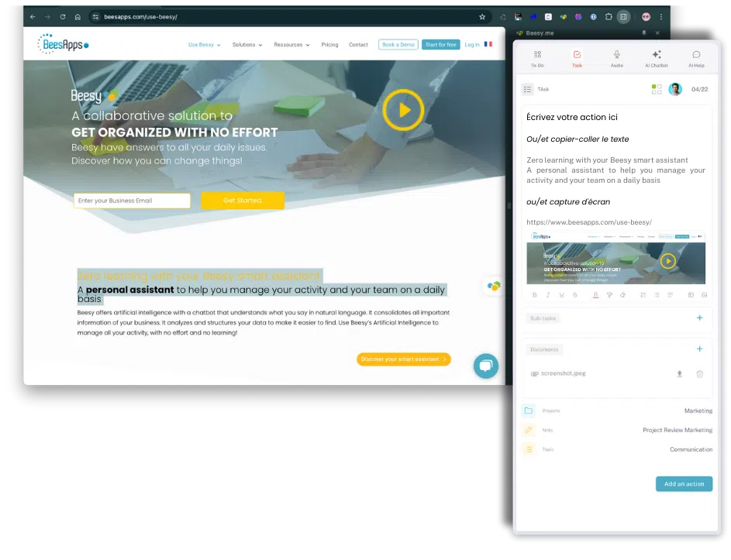This screenshot has height=560, width=731.
Task: Delete screenshot.jpeg with trash icon
Action: (699, 373)
